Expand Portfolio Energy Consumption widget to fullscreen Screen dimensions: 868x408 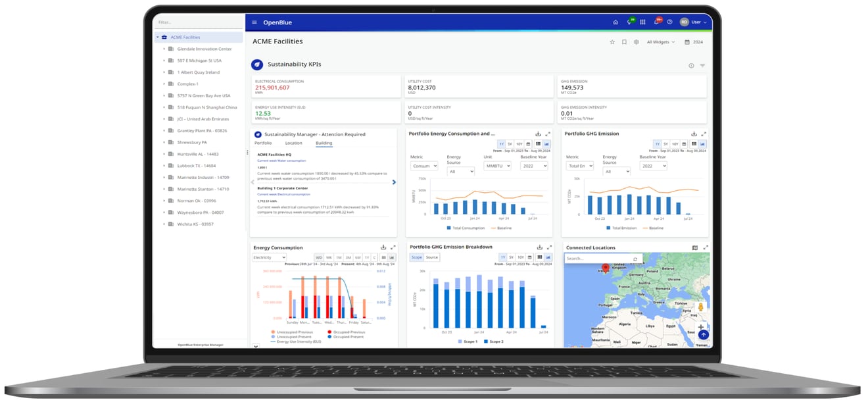[548, 134]
